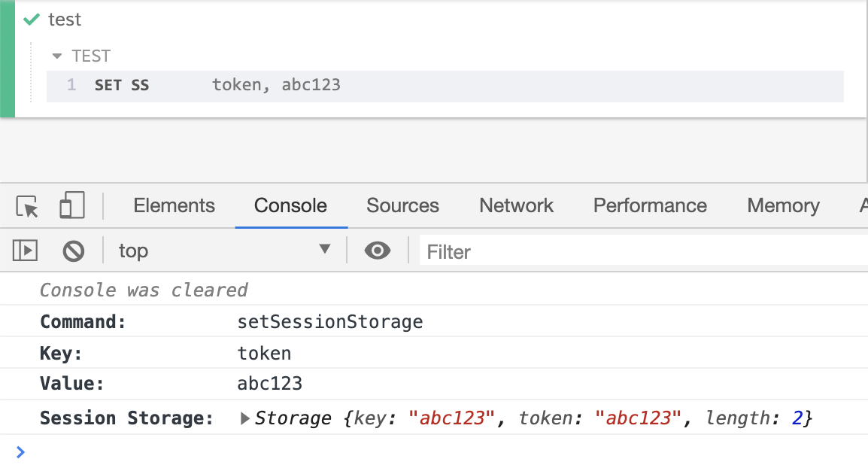This screenshot has height=468, width=868.
Task: Create a live expression with the eye icon
Action: pos(378,251)
